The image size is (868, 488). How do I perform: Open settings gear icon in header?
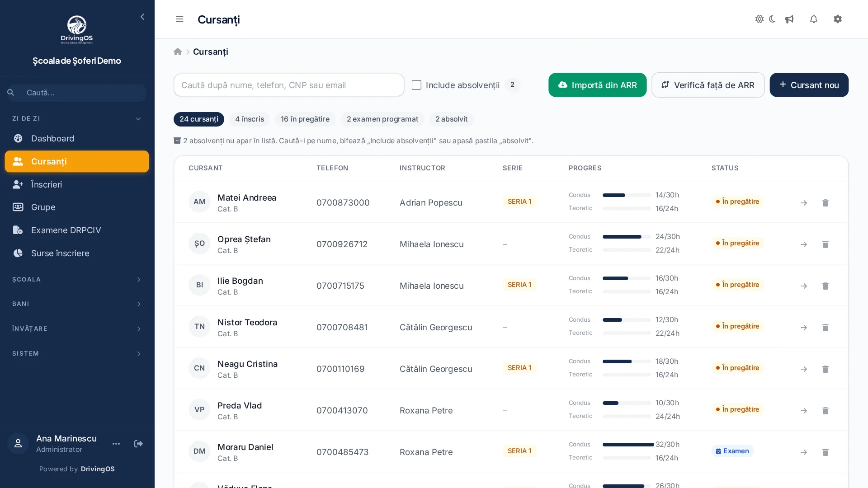pyautogui.click(x=838, y=19)
